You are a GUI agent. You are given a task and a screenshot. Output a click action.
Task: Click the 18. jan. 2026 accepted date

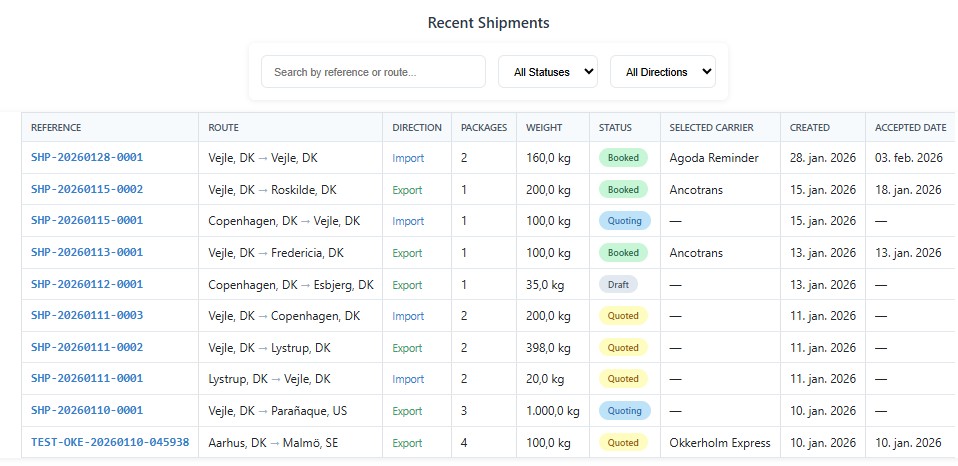click(908, 189)
